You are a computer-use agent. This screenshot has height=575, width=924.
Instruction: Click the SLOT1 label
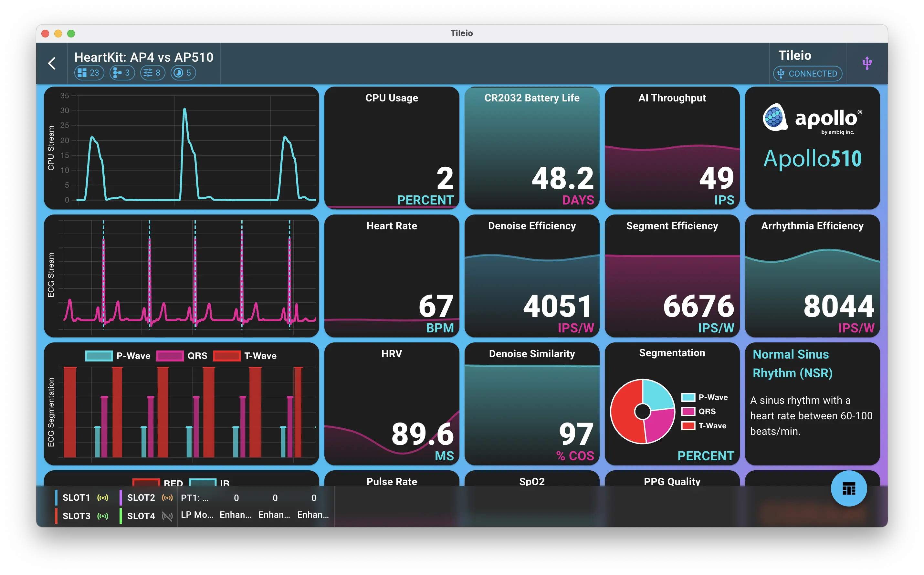(76, 497)
